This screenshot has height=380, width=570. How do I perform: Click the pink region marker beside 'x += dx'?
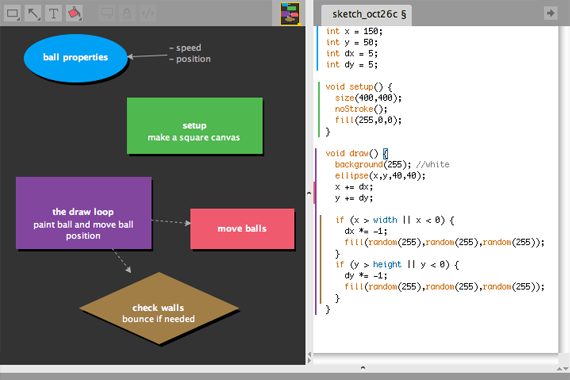[314, 193]
